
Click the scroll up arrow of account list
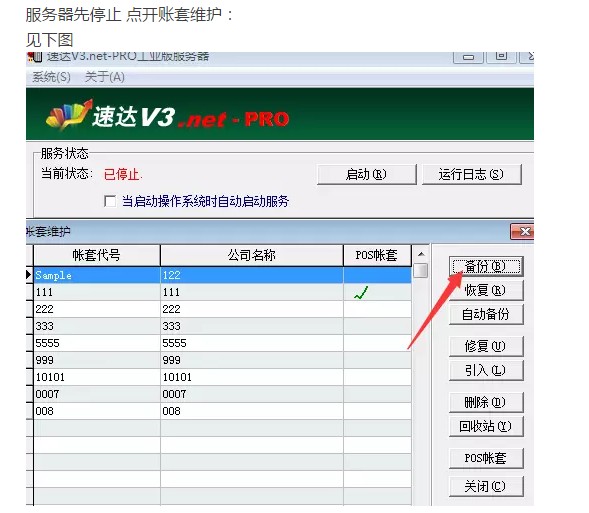(421, 254)
